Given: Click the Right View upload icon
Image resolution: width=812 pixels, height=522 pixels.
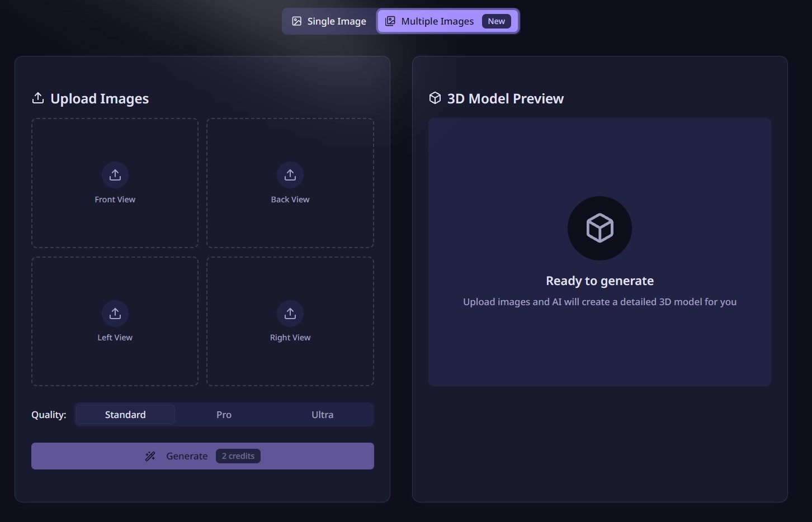Looking at the screenshot, I should coord(290,314).
